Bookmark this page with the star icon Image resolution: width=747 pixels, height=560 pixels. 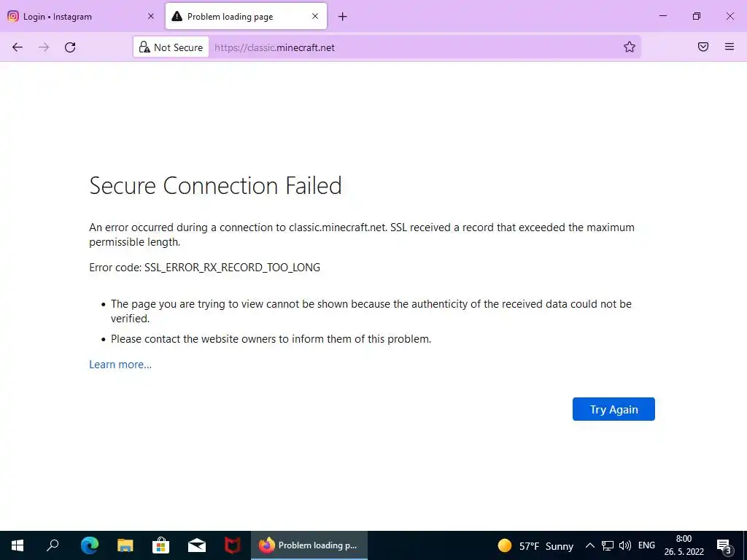point(630,47)
